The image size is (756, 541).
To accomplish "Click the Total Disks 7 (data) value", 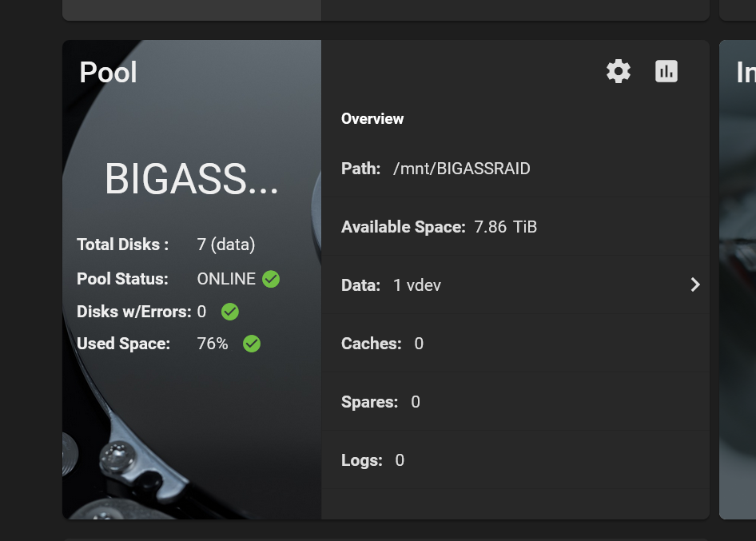I will (x=225, y=245).
